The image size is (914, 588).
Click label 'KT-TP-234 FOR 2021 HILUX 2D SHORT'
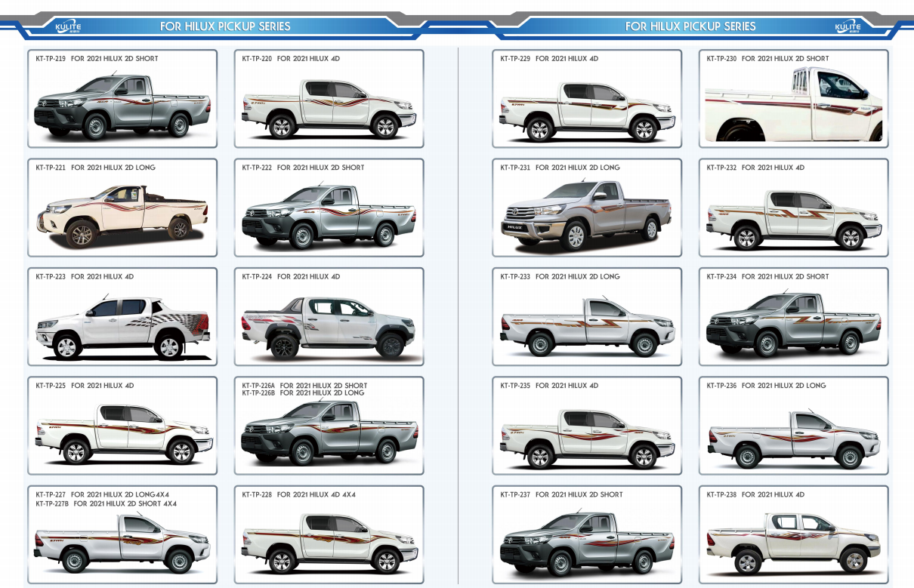pyautogui.click(x=767, y=277)
